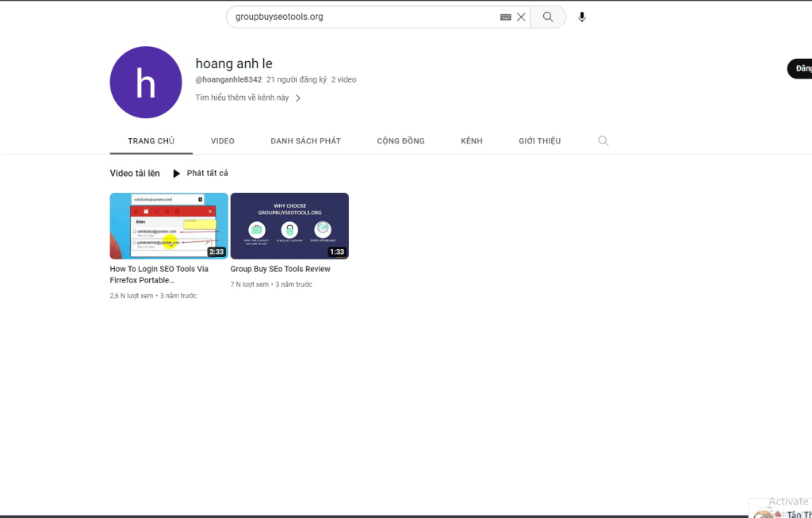812x518 pixels.
Task: Switch to the TRANG CHỦ tab
Action: [151, 141]
